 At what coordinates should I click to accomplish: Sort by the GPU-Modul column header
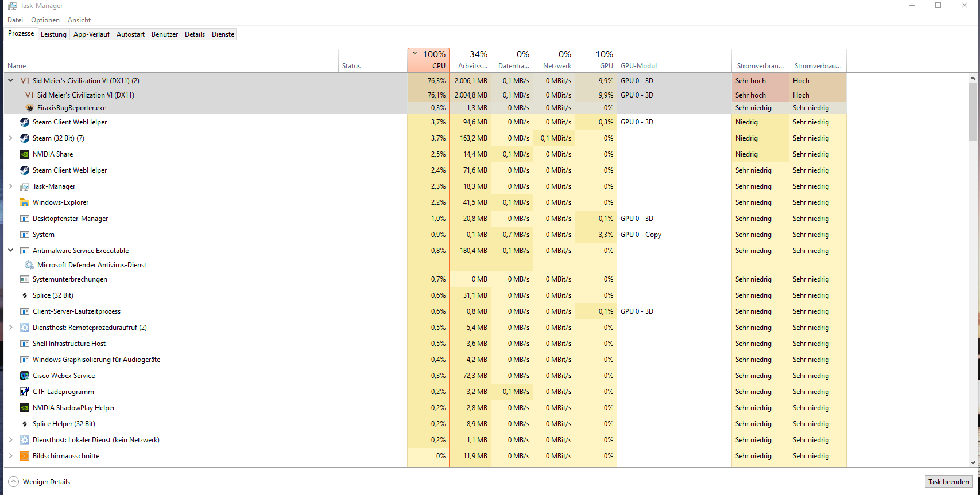pyautogui.click(x=674, y=60)
